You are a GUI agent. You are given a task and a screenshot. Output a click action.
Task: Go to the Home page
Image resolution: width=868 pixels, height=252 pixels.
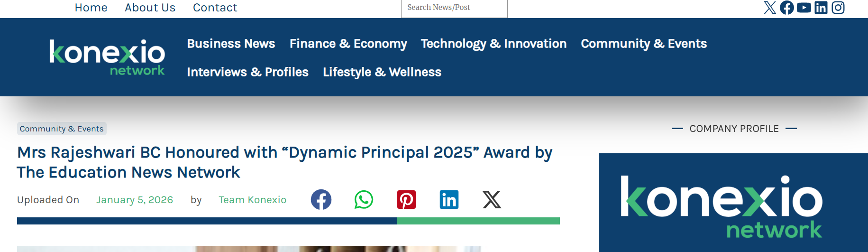[x=91, y=8]
